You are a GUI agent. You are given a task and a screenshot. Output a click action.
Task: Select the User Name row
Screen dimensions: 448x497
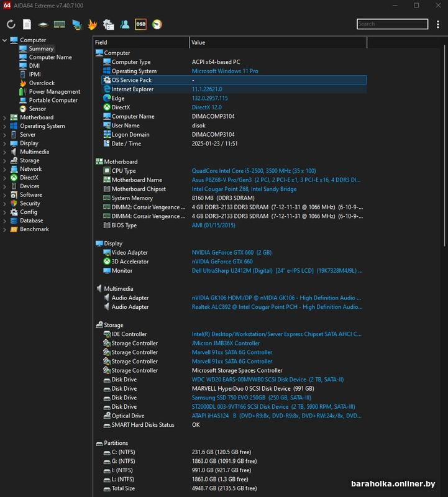(x=234, y=125)
